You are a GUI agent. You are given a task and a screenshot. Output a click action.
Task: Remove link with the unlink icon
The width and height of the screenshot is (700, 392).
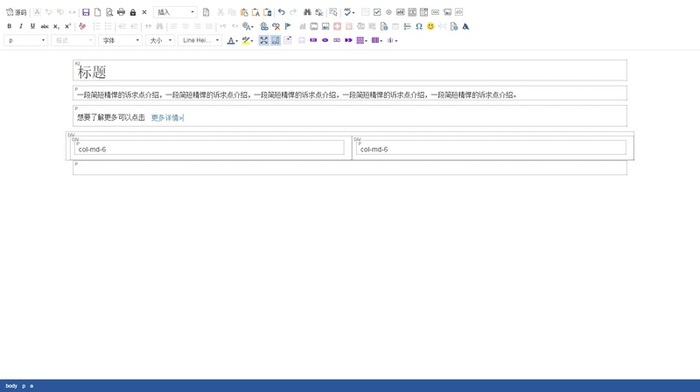(276, 26)
